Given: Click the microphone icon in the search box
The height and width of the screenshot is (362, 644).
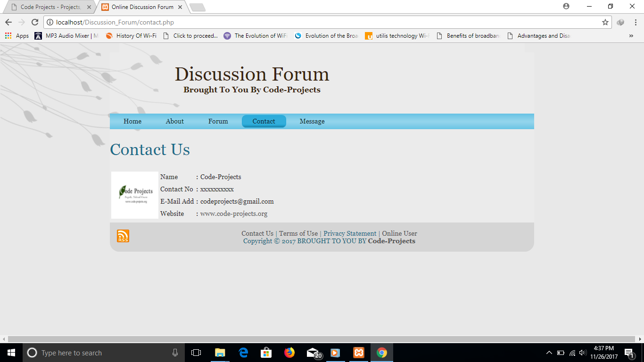Looking at the screenshot, I should (175, 352).
